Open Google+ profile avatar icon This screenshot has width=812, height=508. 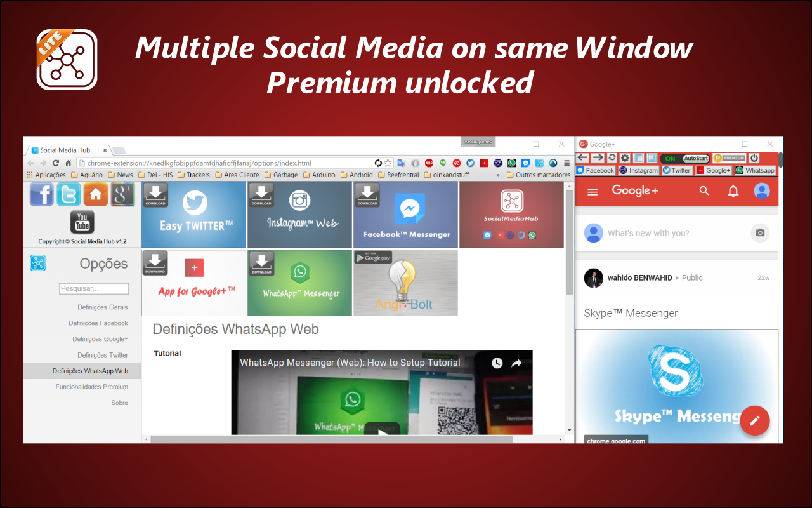click(x=762, y=190)
